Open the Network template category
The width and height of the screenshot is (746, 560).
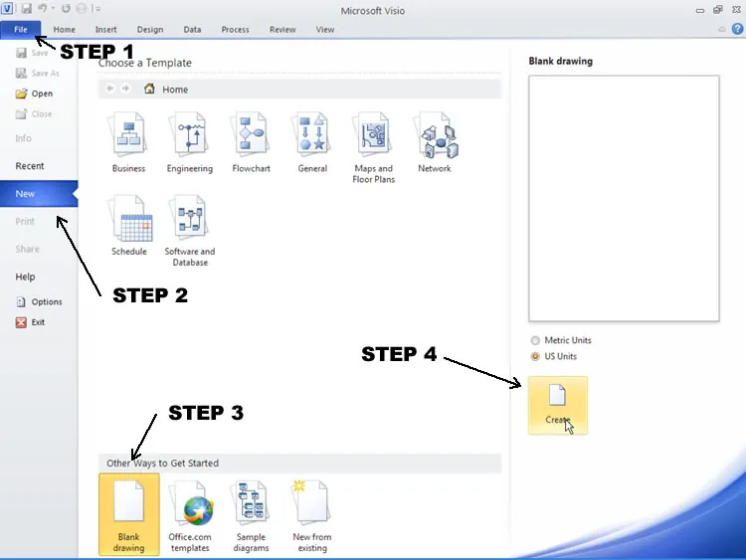pos(435,142)
